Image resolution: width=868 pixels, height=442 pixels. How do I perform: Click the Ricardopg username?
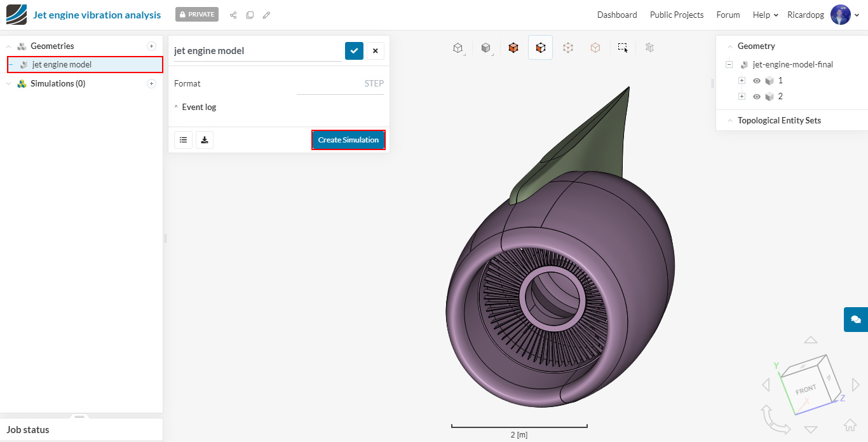coord(806,15)
